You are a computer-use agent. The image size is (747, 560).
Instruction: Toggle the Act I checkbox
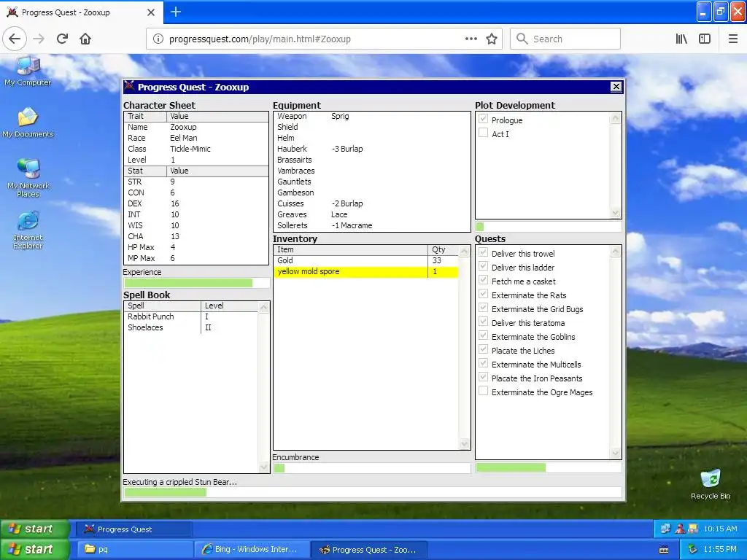click(483, 133)
